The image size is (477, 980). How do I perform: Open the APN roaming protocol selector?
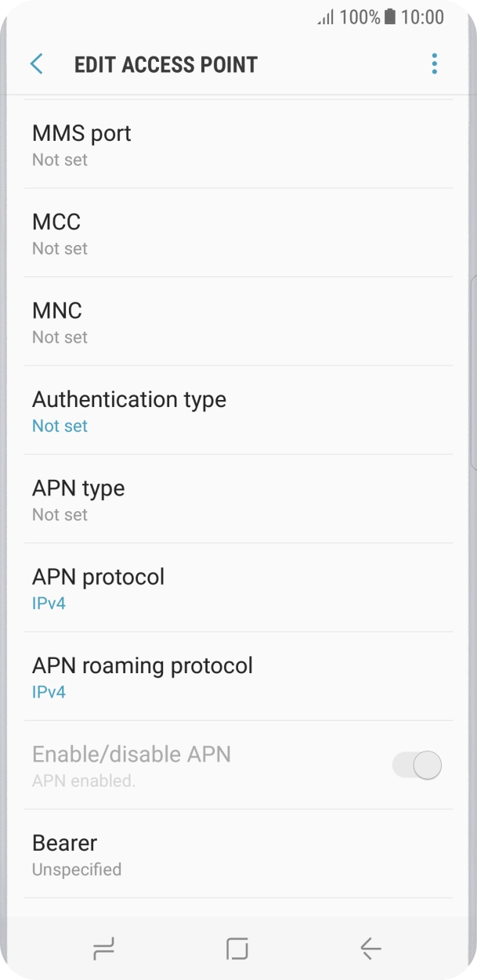(x=142, y=676)
